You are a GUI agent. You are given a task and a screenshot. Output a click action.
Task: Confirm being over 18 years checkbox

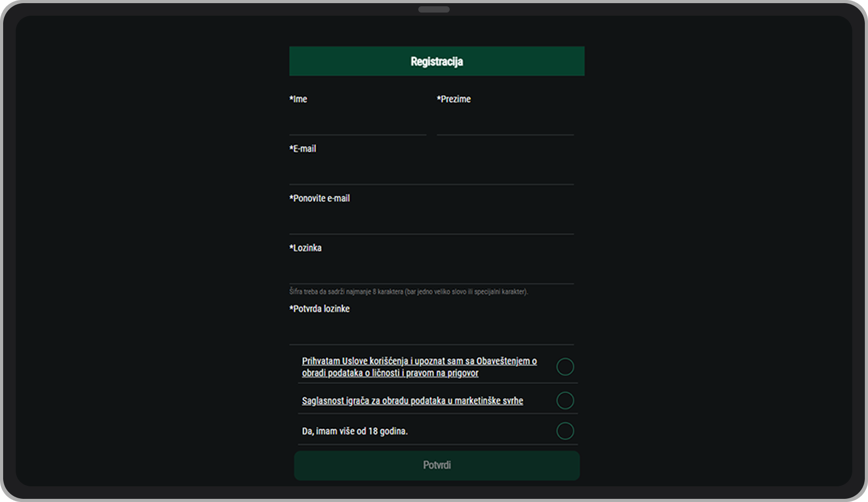(565, 431)
